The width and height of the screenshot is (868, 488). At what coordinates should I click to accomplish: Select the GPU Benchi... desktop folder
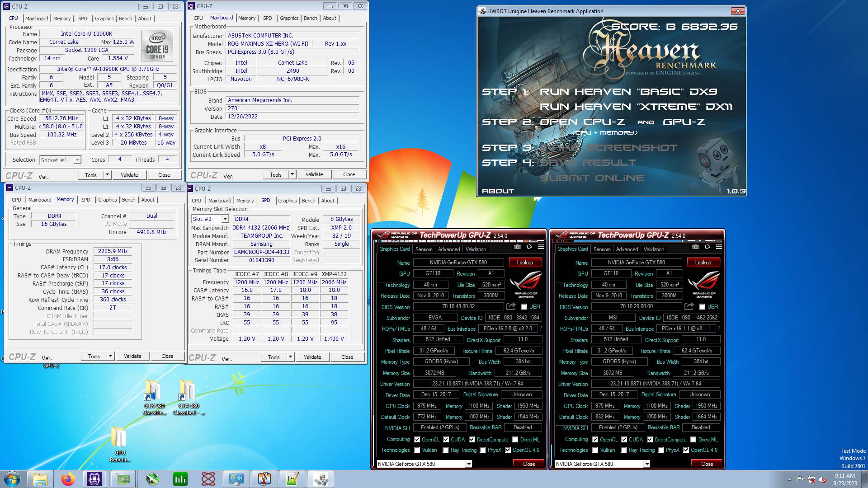pyautogui.click(x=120, y=444)
